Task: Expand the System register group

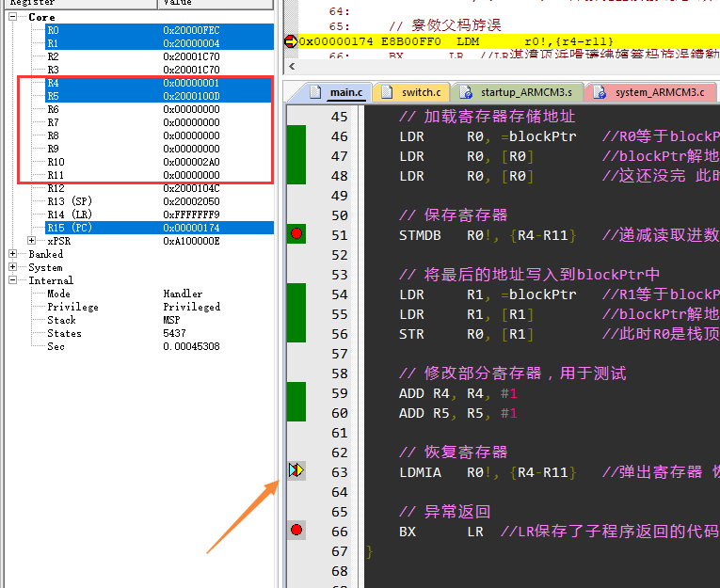Action: [x=13, y=266]
